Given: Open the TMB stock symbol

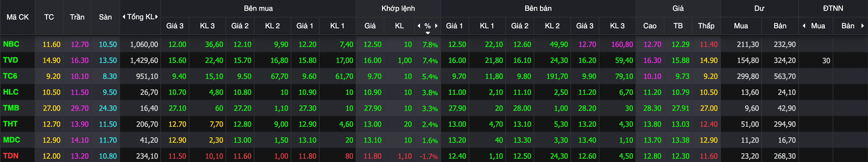Looking at the screenshot, I should click(11, 108).
